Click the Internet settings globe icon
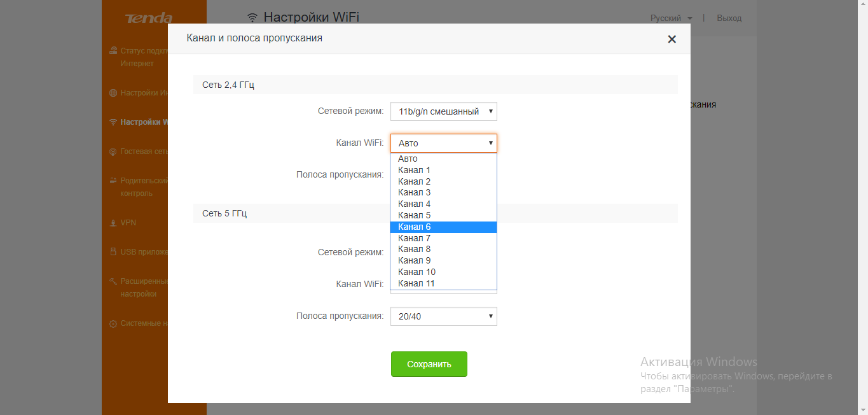Image resolution: width=868 pixels, height=415 pixels. point(113,93)
